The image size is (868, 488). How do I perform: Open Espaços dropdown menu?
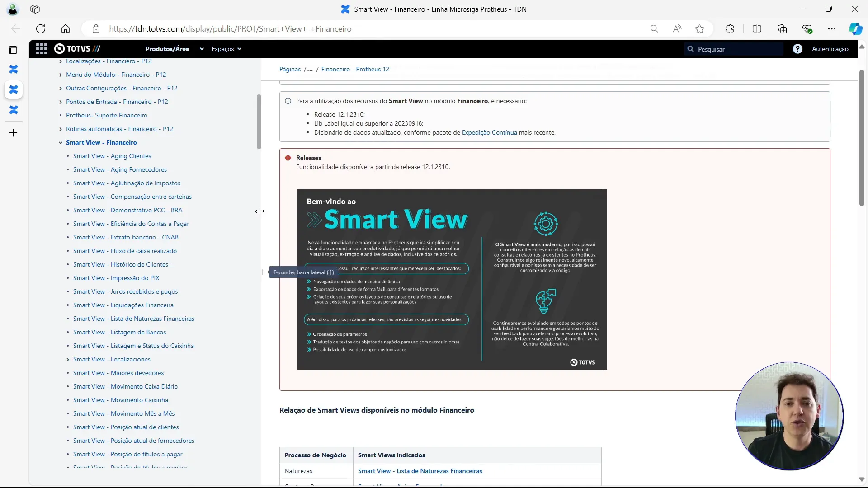click(226, 49)
